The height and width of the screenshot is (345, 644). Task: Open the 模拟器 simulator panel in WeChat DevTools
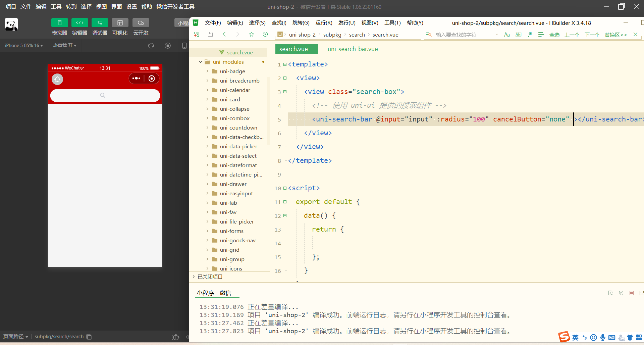pos(59,26)
